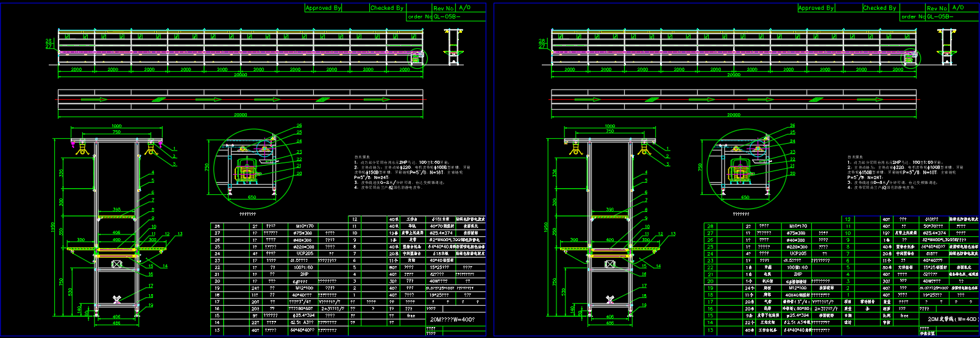
Task: Select '100型1:60' cell in right parts table
Action: tap(797, 267)
